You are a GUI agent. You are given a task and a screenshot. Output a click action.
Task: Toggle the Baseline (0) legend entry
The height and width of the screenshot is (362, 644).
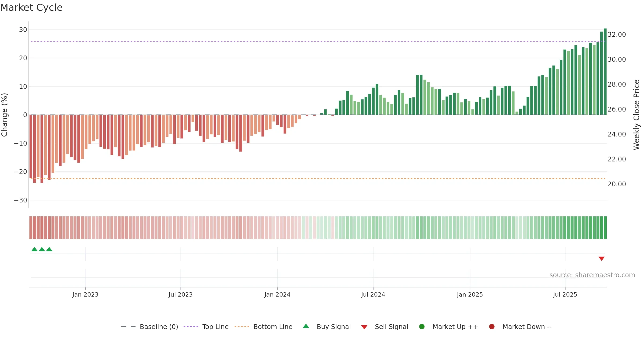149,327
